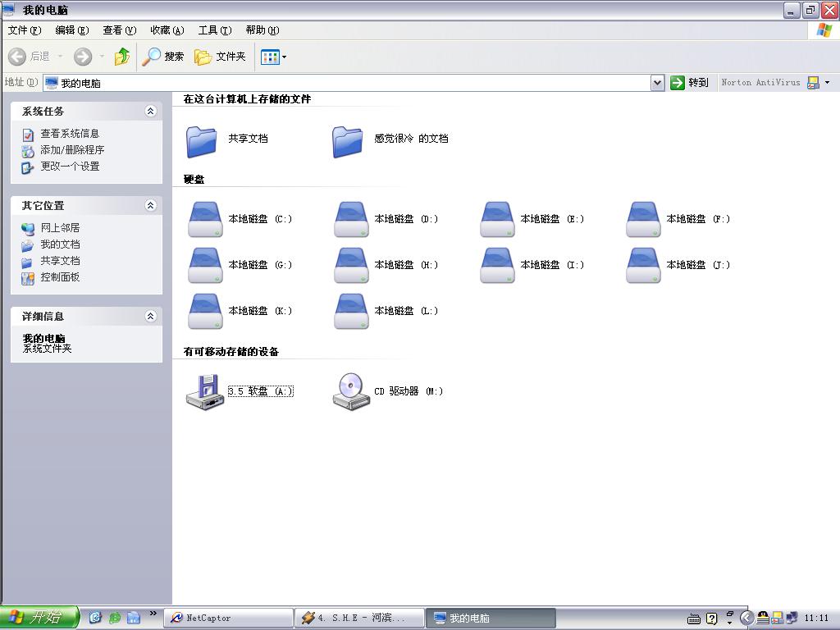
Task: Collapse the 系统任务 panel
Action: (x=150, y=112)
